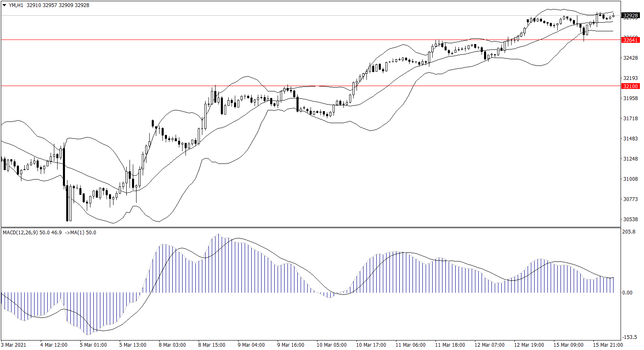Click the YM,H1 symbol title
644x350 pixels.
16,5
